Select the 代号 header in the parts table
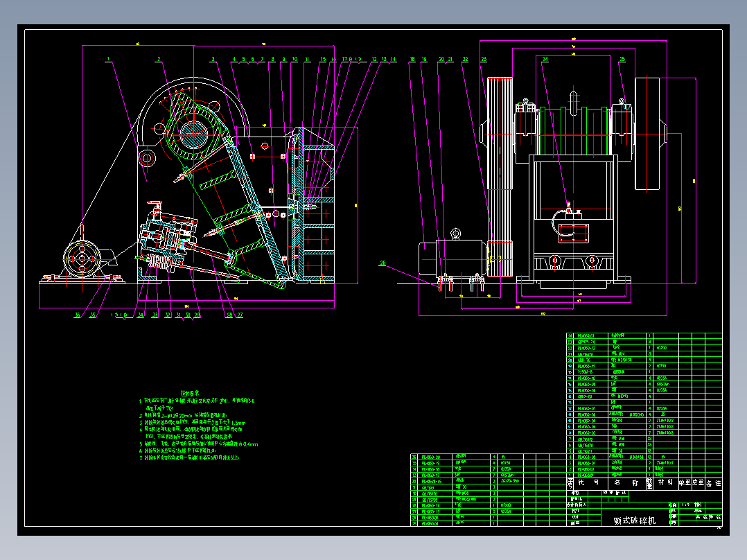This screenshot has height=560, width=747. tap(587, 483)
